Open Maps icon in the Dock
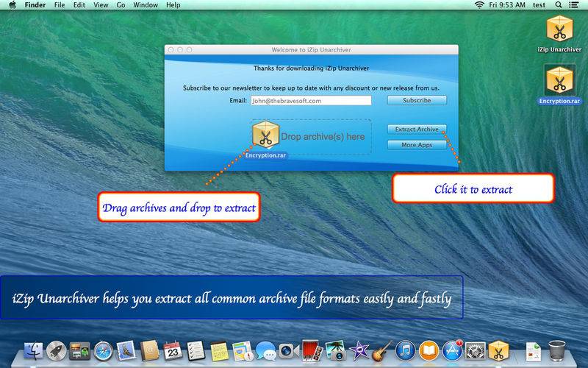The width and height of the screenshot is (588, 368). [243, 351]
